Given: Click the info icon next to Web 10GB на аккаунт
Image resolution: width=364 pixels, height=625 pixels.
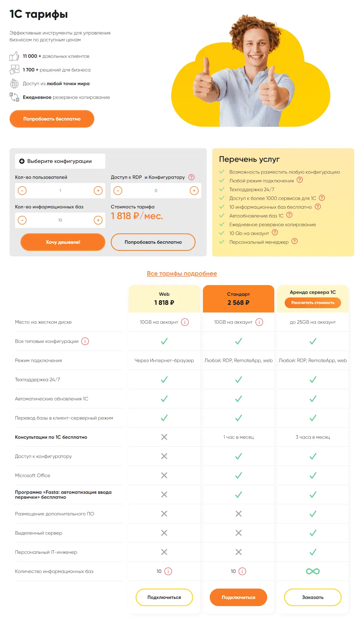Looking at the screenshot, I should click(184, 322).
